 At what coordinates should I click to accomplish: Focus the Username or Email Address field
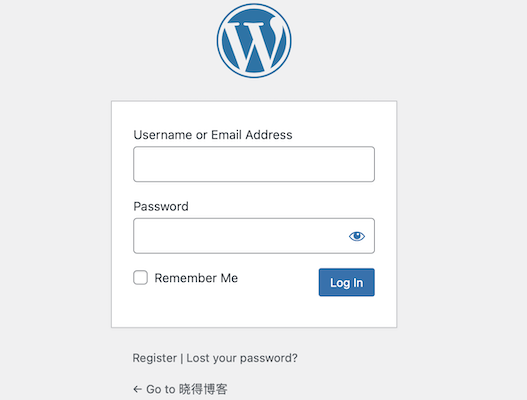click(254, 164)
